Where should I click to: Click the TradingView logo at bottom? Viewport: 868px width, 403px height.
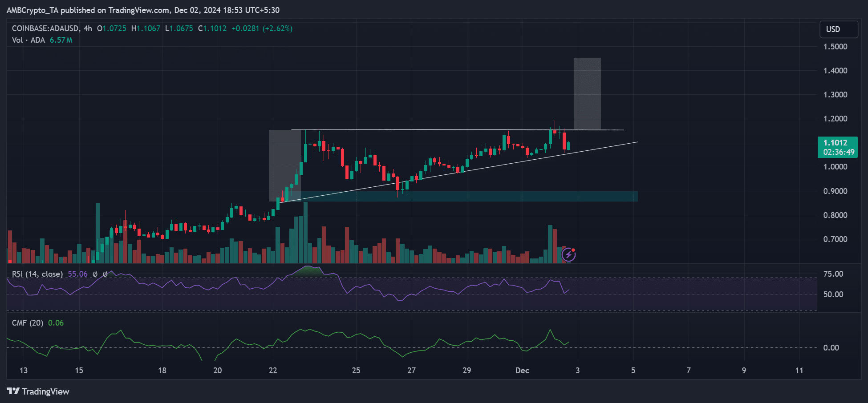tap(38, 391)
